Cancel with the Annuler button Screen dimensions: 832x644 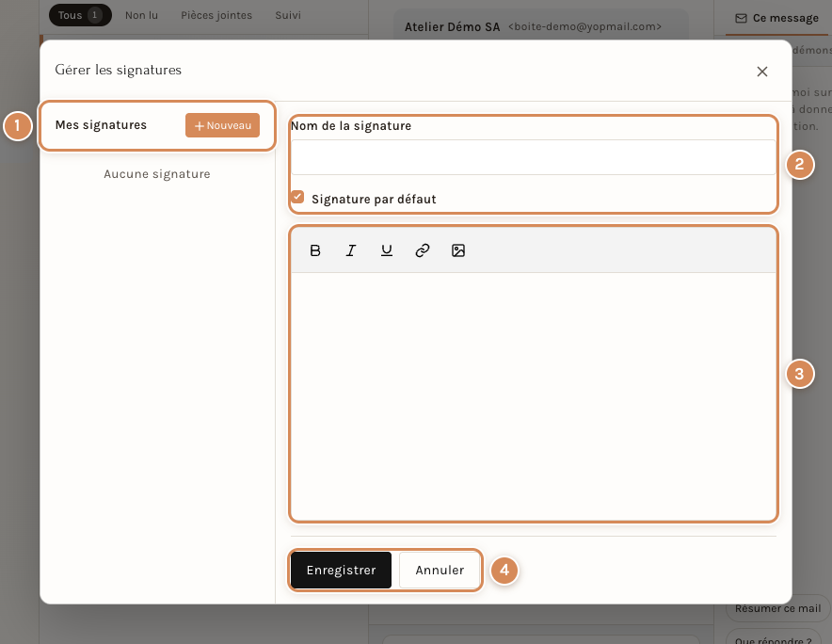pos(440,571)
